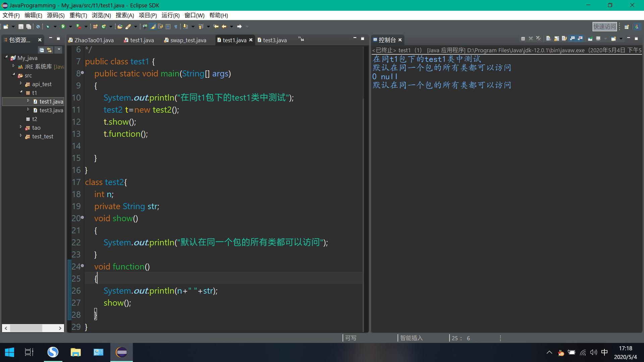The width and height of the screenshot is (644, 362).
Task: Click New Java Class toolbar icon
Action: (104, 26)
